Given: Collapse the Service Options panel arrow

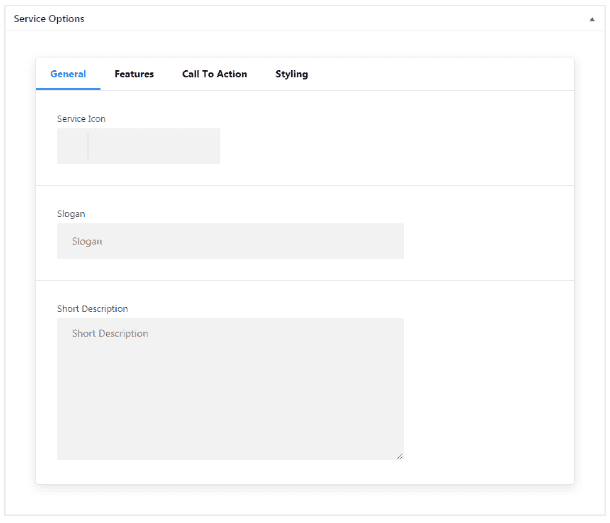Looking at the screenshot, I should pos(591,19).
